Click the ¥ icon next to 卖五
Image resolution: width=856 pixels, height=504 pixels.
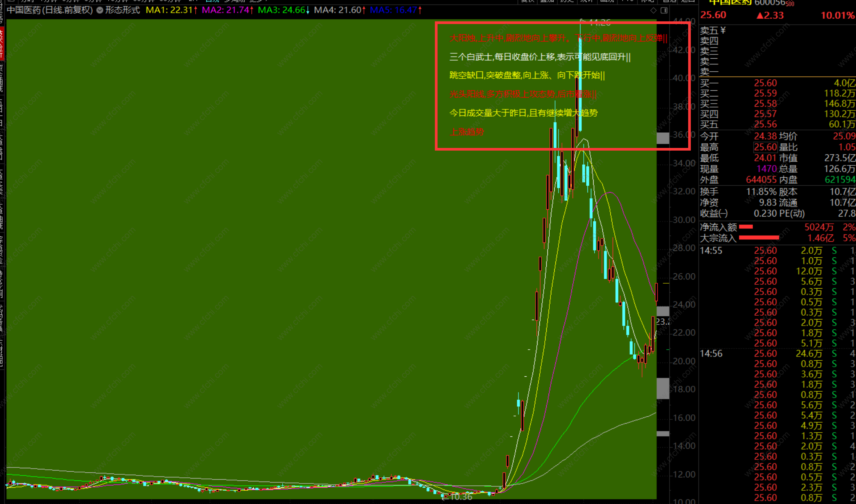723,30
